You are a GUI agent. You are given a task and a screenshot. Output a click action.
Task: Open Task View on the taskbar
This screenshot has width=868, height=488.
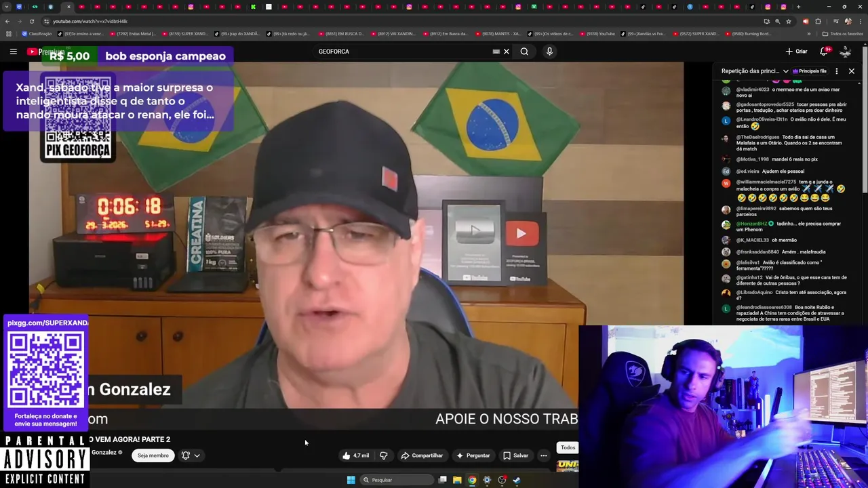click(442, 480)
